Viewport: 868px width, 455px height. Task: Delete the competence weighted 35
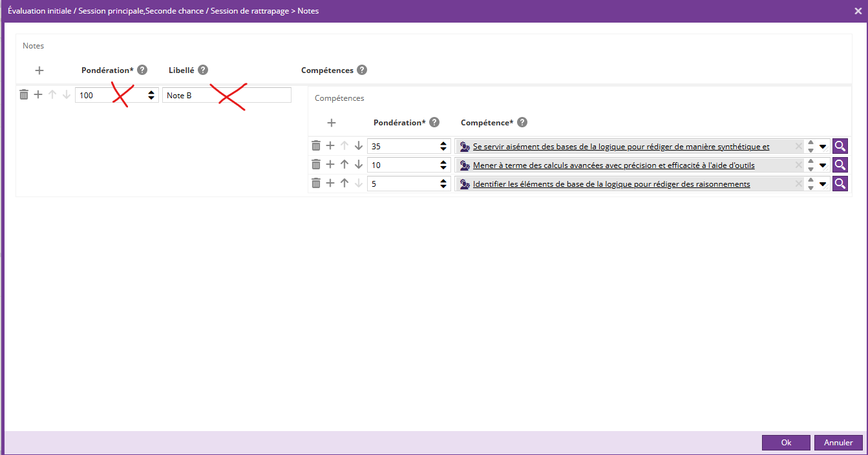pos(316,147)
